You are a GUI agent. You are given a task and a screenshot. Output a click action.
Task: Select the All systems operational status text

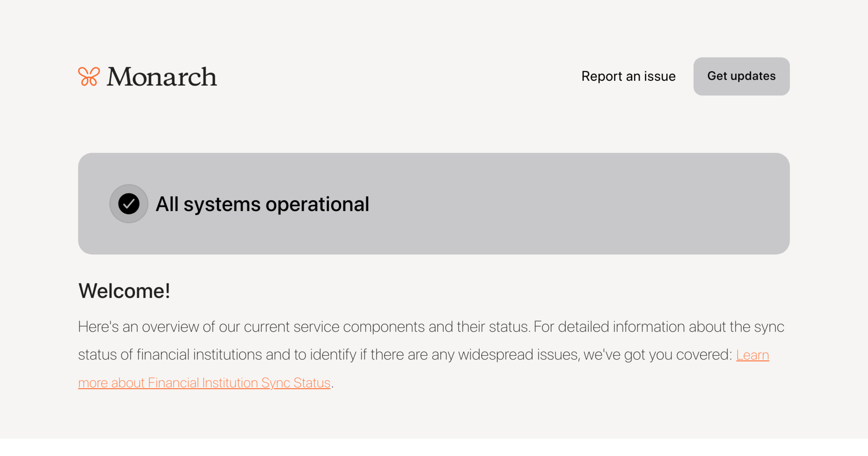pos(262,204)
